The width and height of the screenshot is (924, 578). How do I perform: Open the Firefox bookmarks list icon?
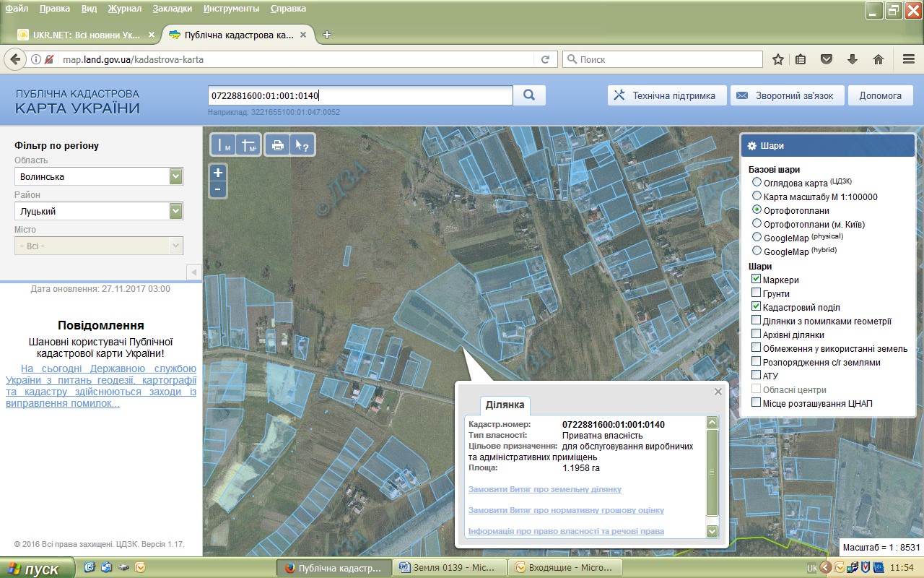tap(801, 59)
